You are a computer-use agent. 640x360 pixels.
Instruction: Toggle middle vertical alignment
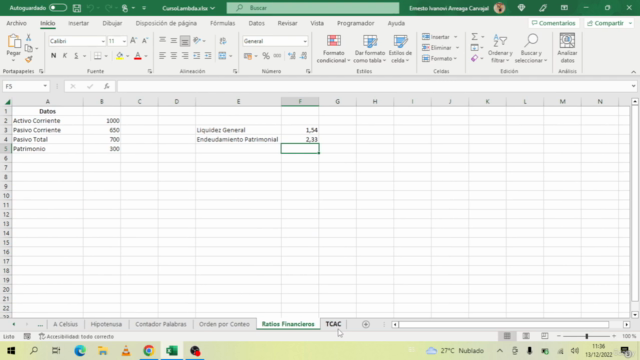tap(173, 41)
